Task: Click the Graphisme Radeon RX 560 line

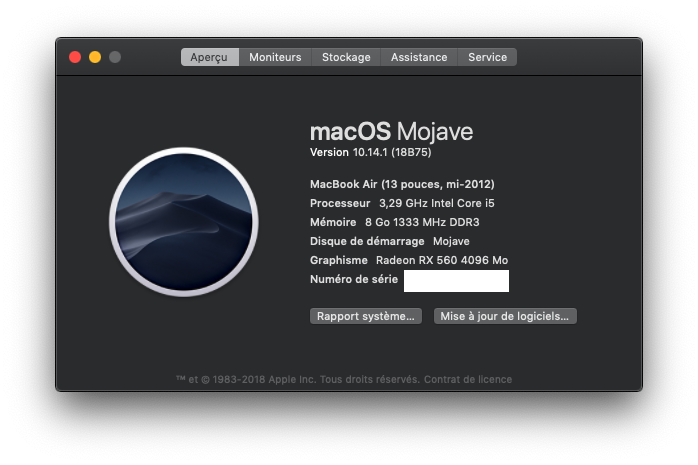Action: coord(409,260)
